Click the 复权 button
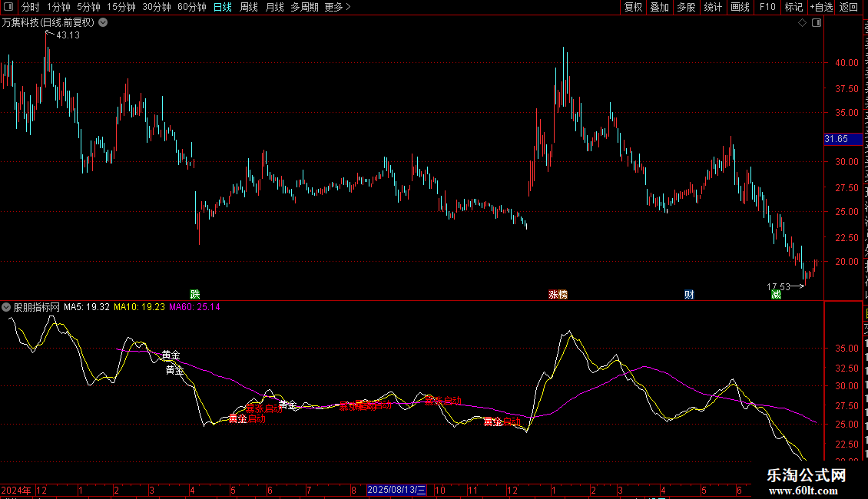This screenshot has width=868, height=499. click(633, 7)
